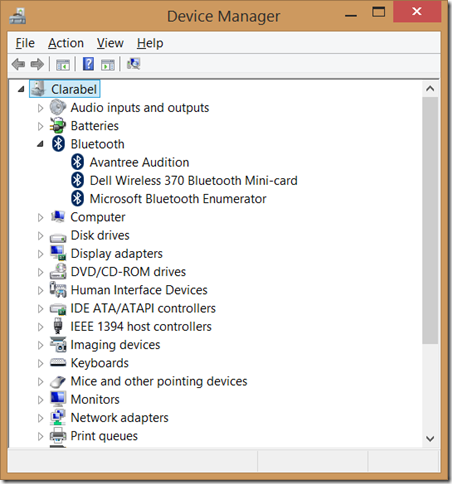
Task: Click the Show/Hide Console Tree toolbar icon
Action: pyautogui.click(x=63, y=64)
